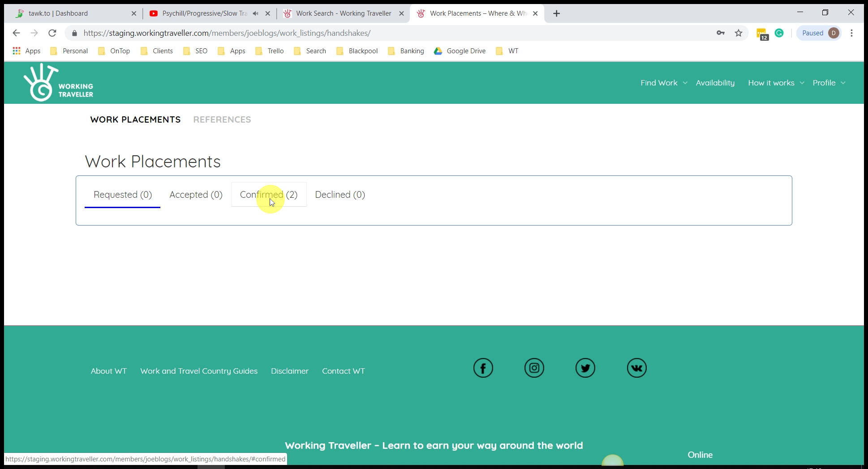
Task: Go to the Availability page
Action: coord(715,83)
